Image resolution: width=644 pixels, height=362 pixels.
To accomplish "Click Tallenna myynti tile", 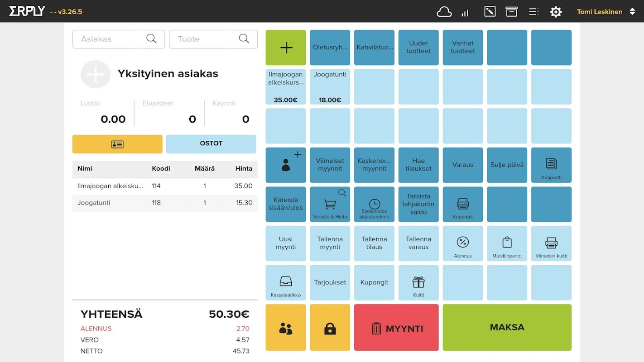I will (330, 243).
